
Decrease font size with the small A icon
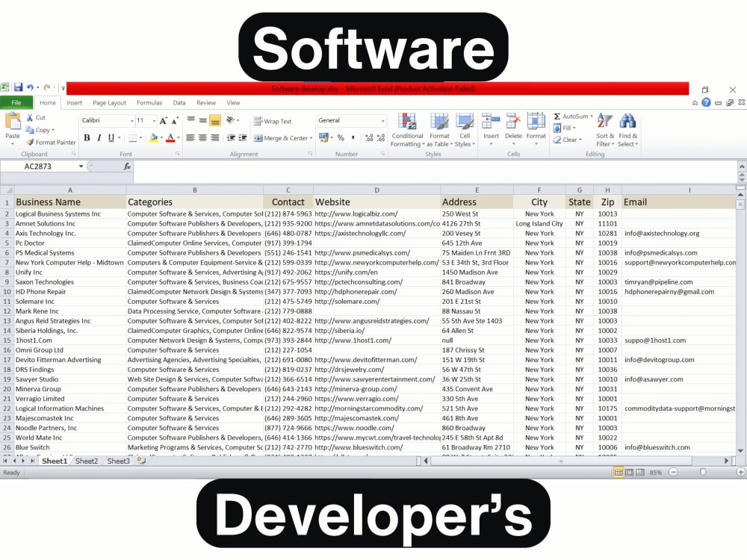[x=174, y=120]
